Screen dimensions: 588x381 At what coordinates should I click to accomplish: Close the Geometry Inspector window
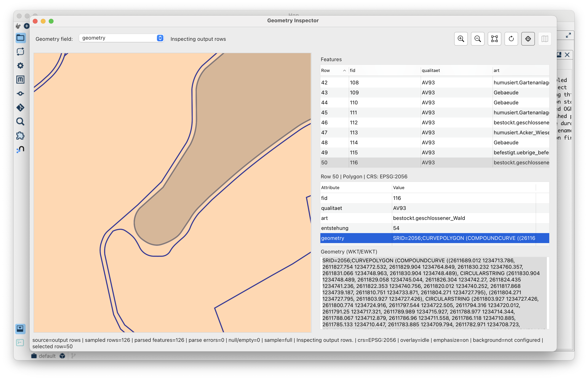click(35, 21)
